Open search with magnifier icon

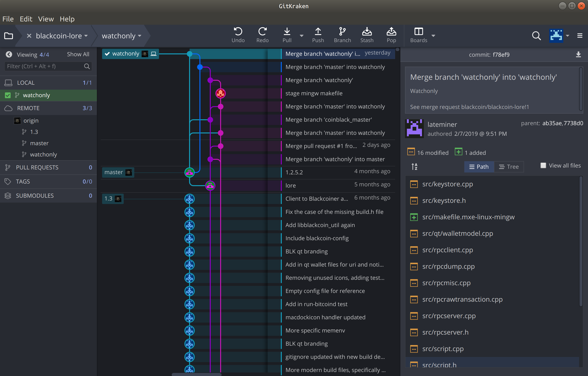(536, 36)
